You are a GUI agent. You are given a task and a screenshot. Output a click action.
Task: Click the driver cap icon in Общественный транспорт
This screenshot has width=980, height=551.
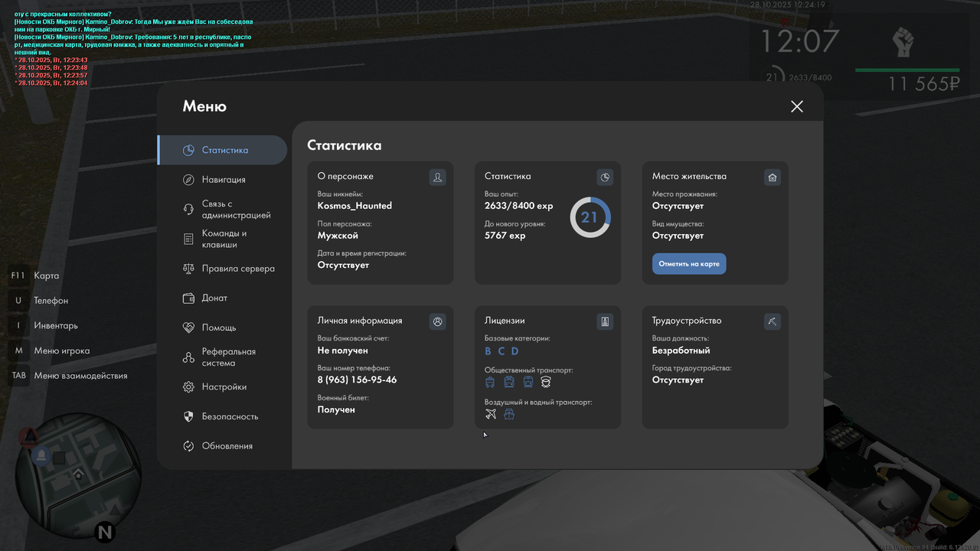coord(546,381)
